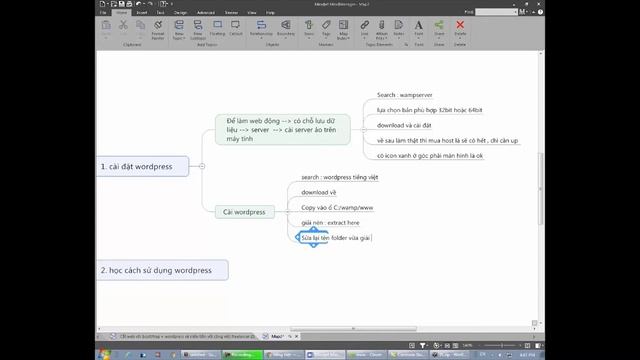640x360 pixels.
Task: Click the green Share icon
Action: click(x=439, y=25)
